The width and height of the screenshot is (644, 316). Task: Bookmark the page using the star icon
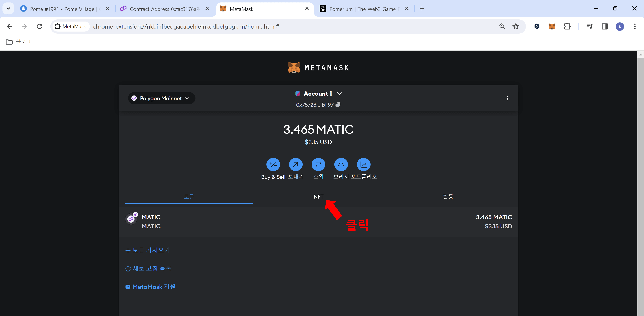click(516, 26)
